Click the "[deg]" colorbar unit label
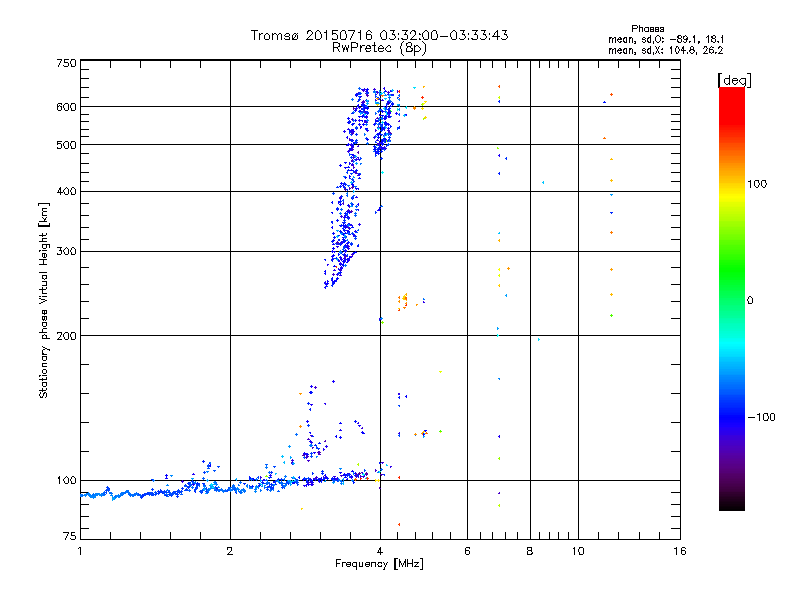 coord(734,80)
